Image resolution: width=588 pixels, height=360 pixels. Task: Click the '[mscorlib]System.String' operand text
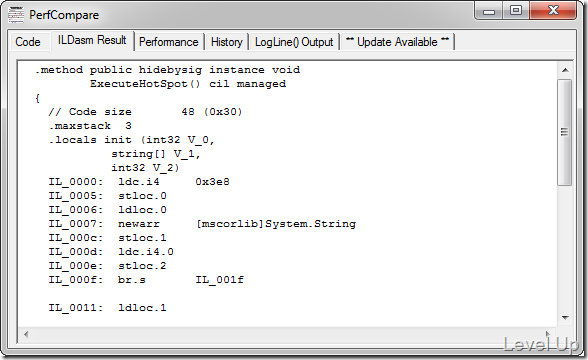276,224
